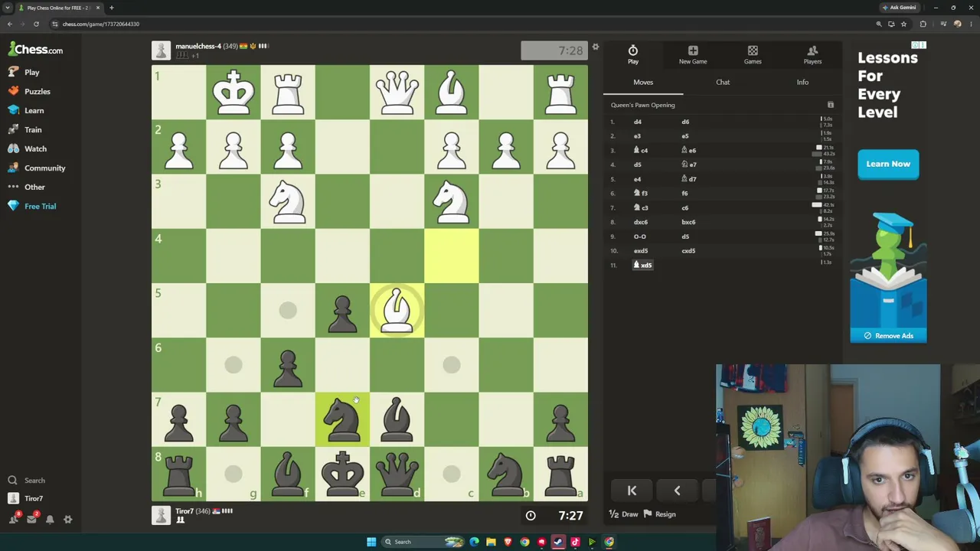980x551 pixels.
Task: Click the Windows taskbar Search box
Action: click(x=423, y=542)
